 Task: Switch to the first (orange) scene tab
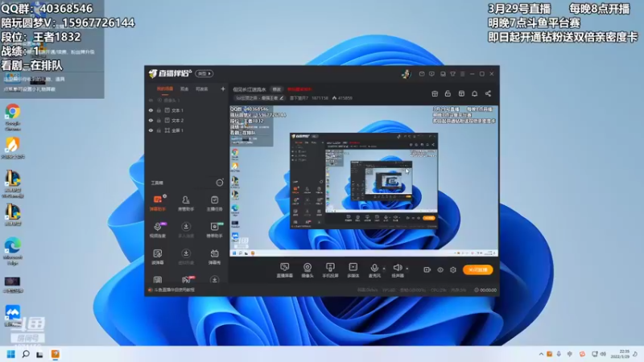coord(165,89)
